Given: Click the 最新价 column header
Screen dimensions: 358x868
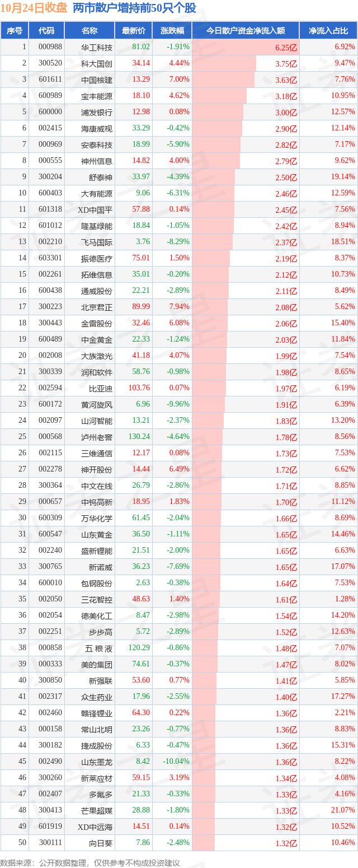Looking at the screenshot, I should tap(133, 31).
